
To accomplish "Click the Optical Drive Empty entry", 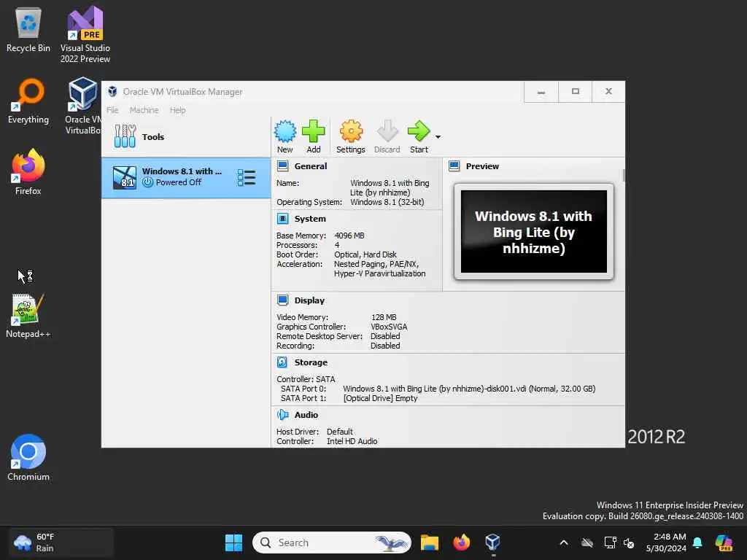I will (x=380, y=398).
